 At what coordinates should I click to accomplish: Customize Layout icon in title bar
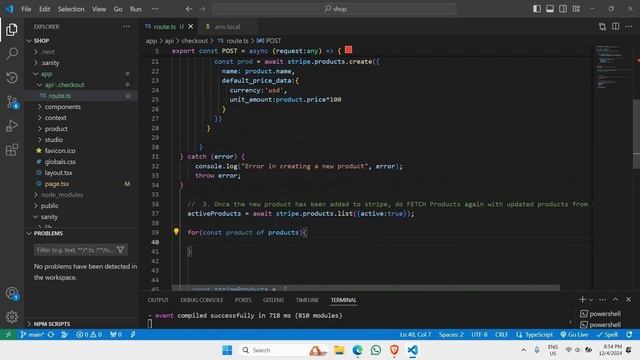point(576,9)
